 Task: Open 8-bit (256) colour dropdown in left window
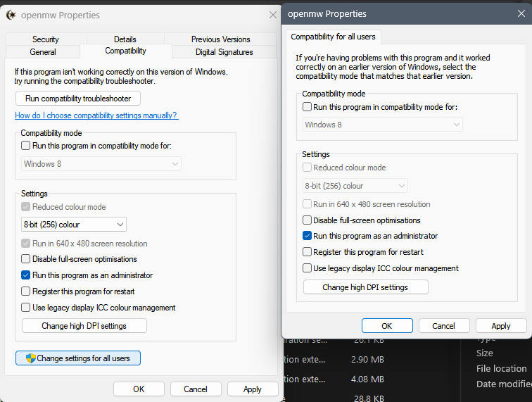(x=74, y=225)
